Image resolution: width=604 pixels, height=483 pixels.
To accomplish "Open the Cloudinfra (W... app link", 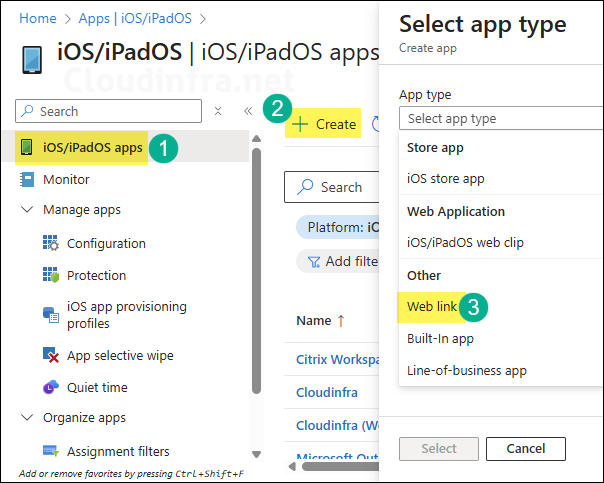I will tap(337, 425).
